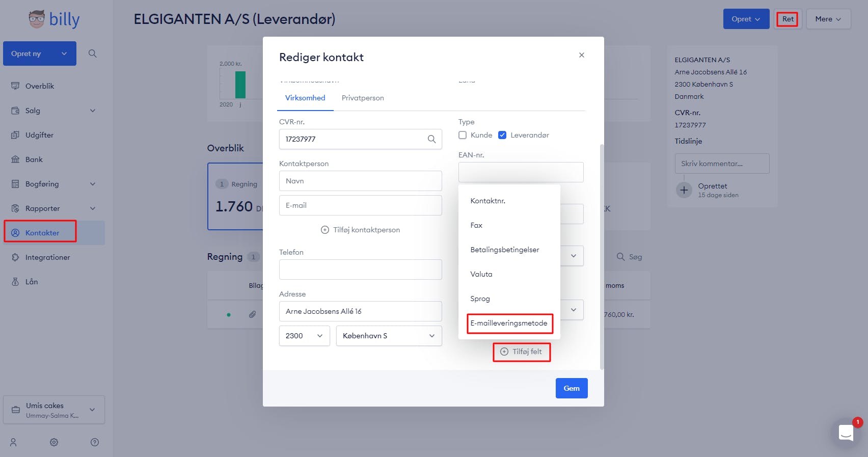
Task: Click the Udgifter sidebar icon
Action: pos(15,135)
